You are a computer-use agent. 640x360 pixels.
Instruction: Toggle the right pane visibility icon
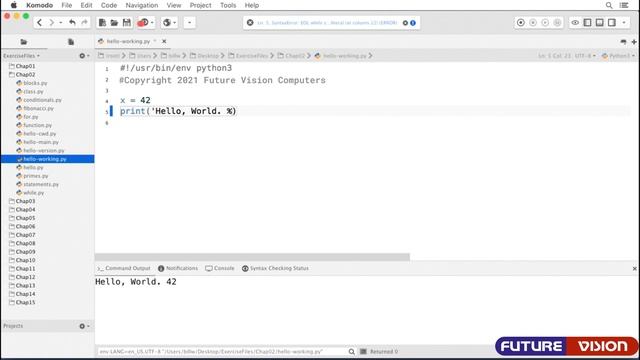[612, 22]
